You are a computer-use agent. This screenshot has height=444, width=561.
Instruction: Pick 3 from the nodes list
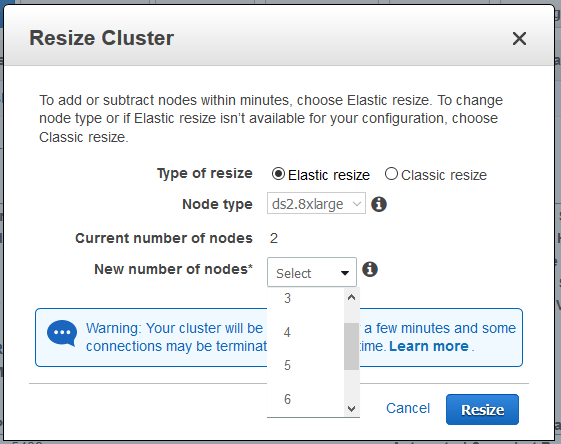(306, 298)
